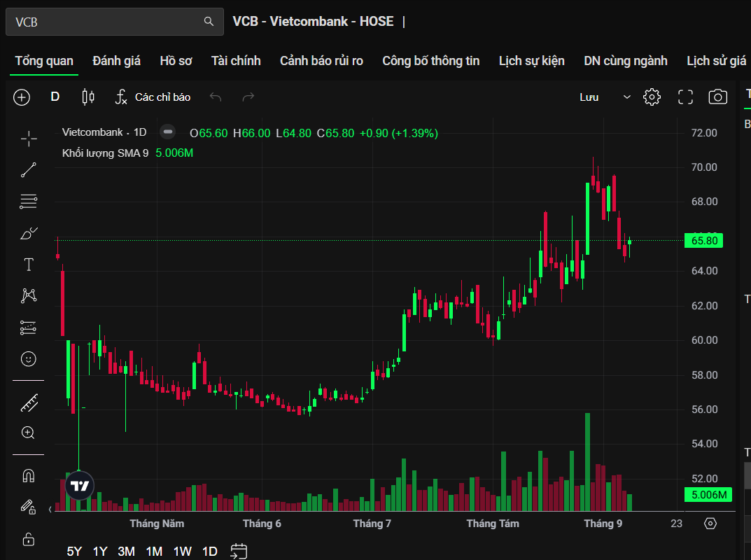Open the Lịch sử giá tab

pos(717,61)
